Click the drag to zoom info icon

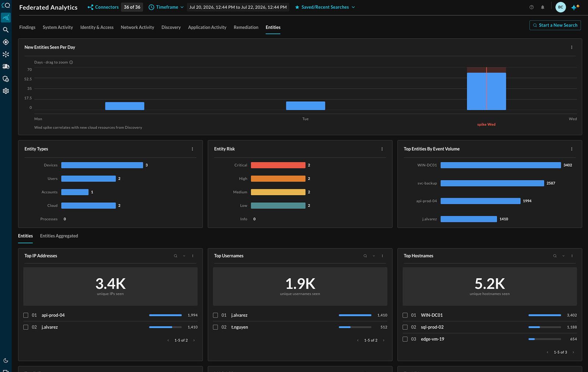71,62
